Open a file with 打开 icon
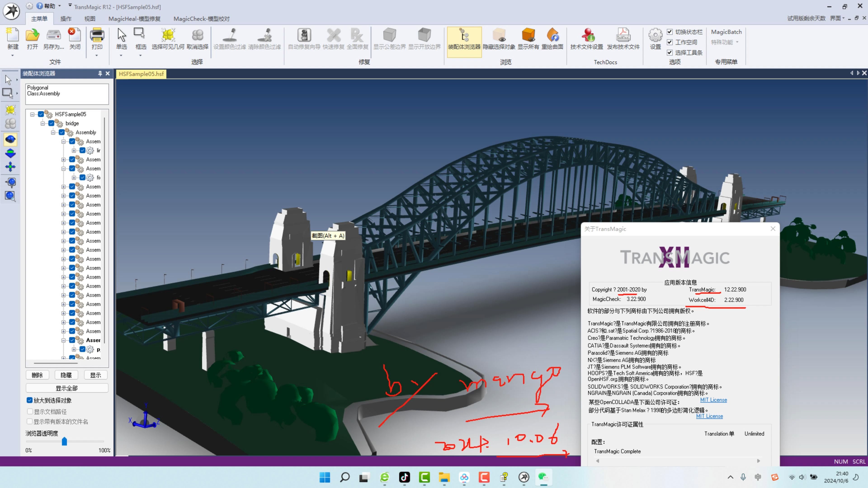 [32, 35]
